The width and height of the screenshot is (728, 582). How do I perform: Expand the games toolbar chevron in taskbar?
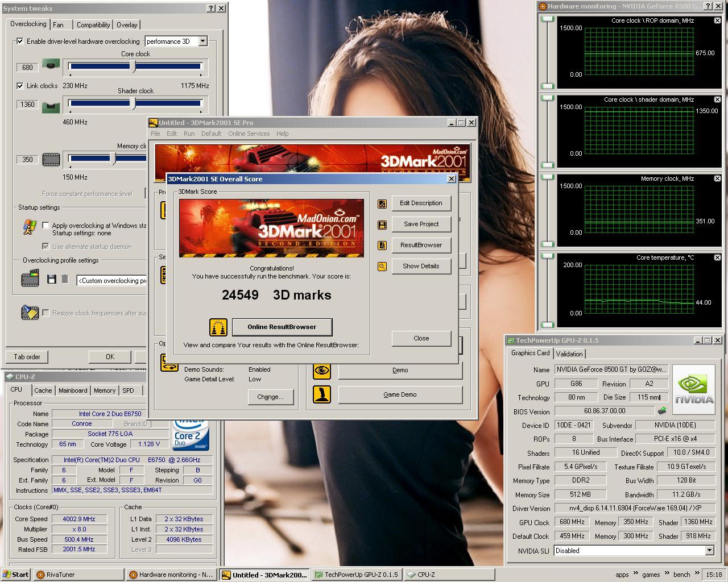667,573
